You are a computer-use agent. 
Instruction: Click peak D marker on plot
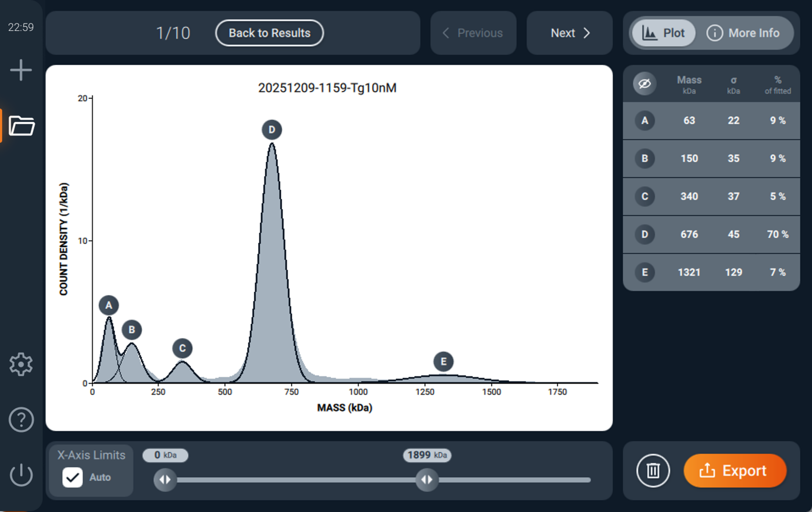[272, 130]
